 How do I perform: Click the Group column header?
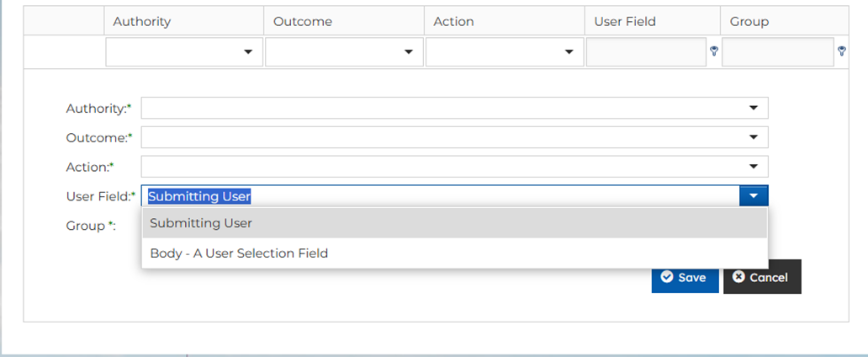749,21
